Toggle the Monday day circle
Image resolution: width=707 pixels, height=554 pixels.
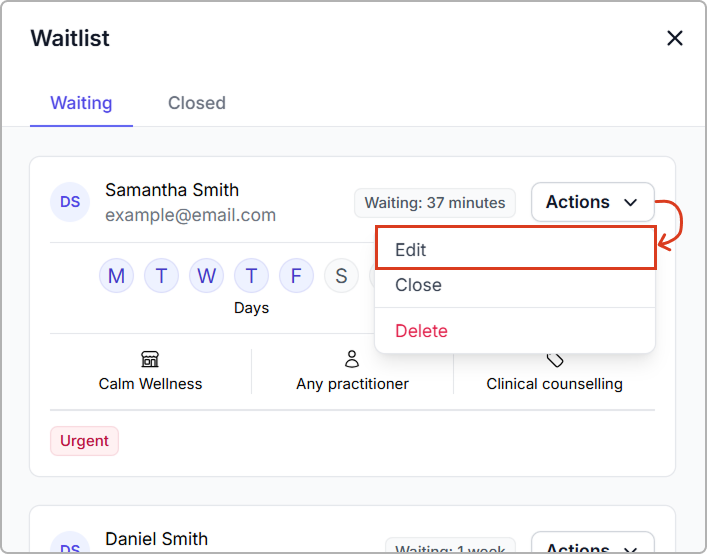tap(116, 276)
